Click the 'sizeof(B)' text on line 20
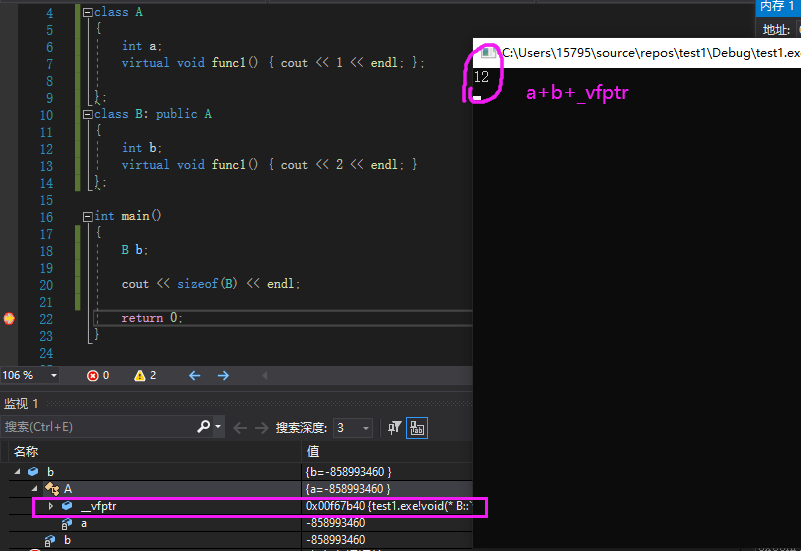This screenshot has height=551, width=801. click(x=207, y=284)
